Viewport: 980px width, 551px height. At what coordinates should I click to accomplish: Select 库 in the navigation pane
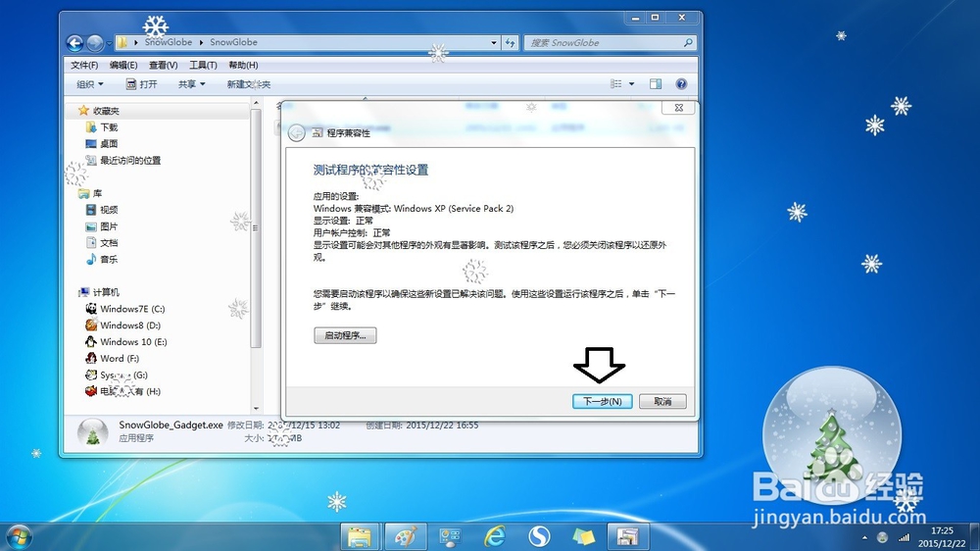point(97,193)
